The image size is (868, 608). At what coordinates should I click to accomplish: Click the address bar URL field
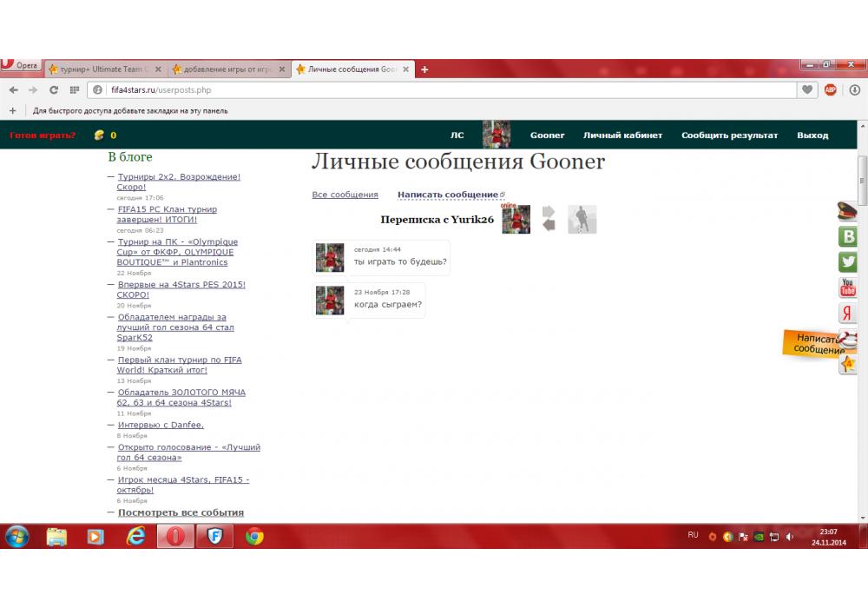tap(441, 89)
